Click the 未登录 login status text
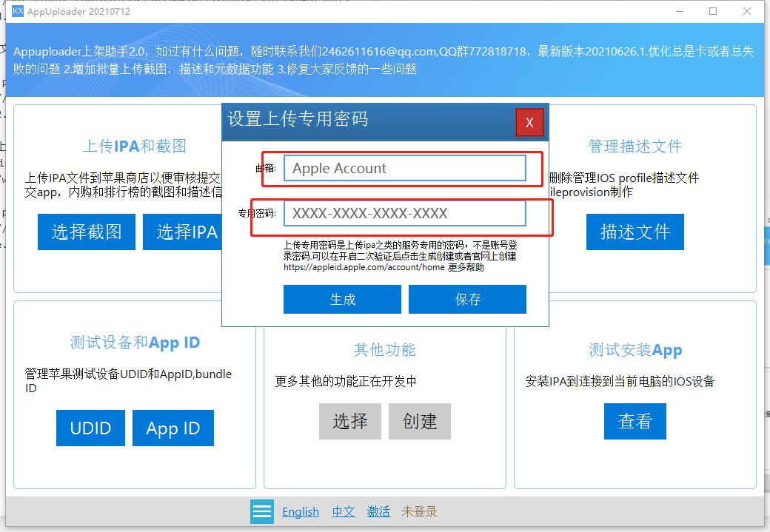Image resolution: width=770 pixels, height=532 pixels. tap(419, 512)
